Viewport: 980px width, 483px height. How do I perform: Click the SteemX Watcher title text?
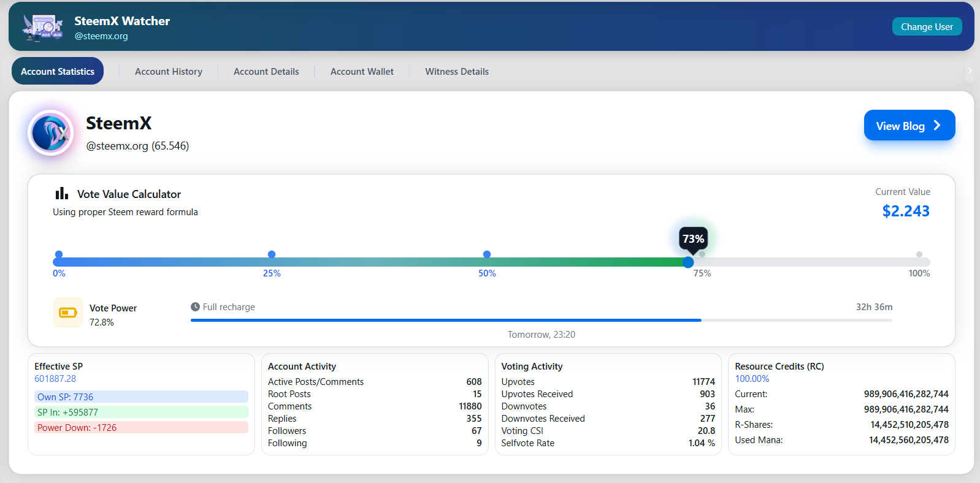click(x=122, y=21)
